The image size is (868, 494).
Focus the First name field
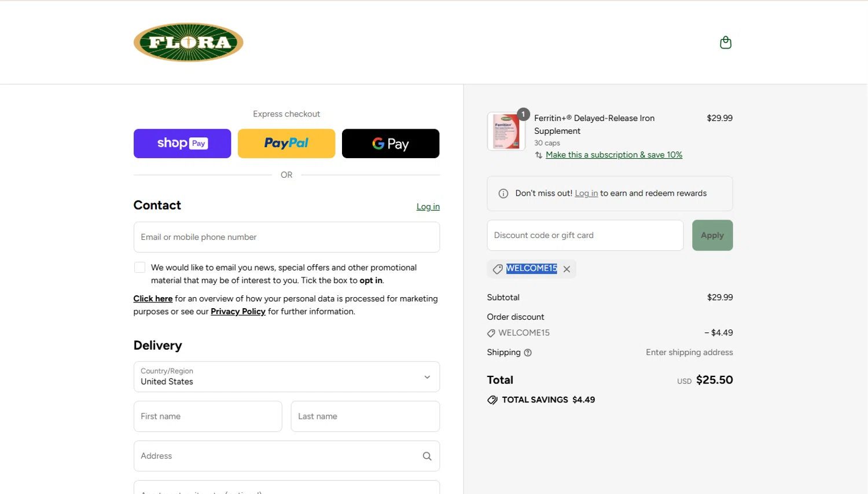[x=208, y=416]
